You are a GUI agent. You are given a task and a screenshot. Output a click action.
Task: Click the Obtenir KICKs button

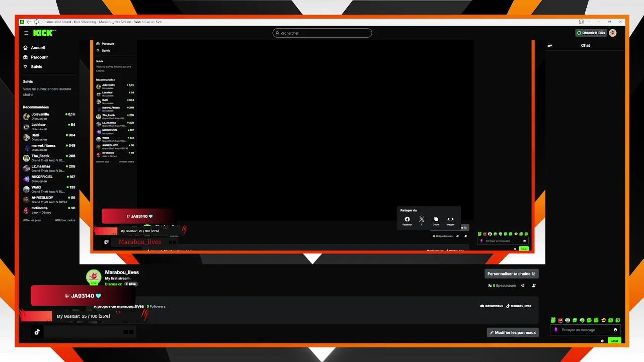coord(591,33)
